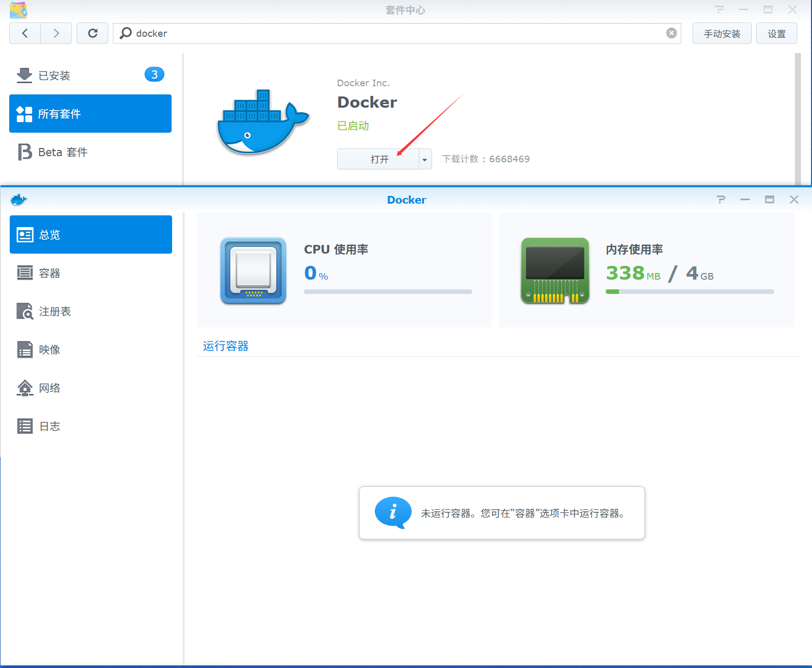Click the Docker whale package logo
Viewport: 812px width, 668px height.
(263, 122)
